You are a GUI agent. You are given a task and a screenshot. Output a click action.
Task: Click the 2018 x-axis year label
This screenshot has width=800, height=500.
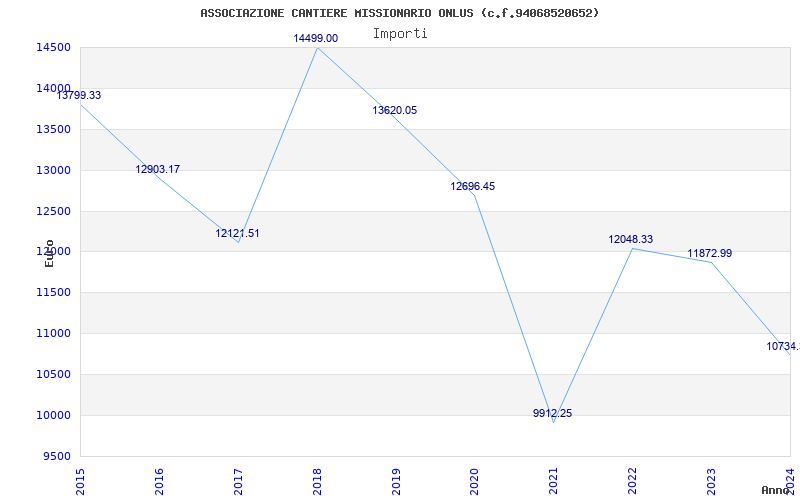point(317,482)
